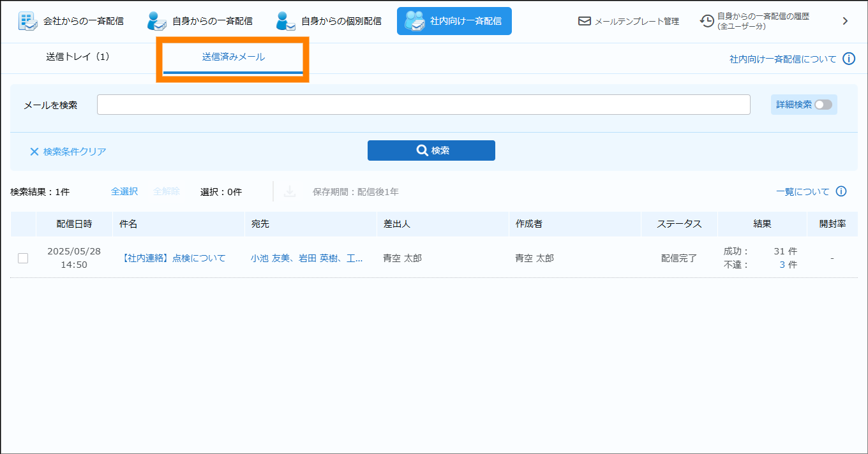The width and height of the screenshot is (868, 454).
Task: Click the history clock icon for 一斉配信の履歴
Action: pyautogui.click(x=707, y=21)
